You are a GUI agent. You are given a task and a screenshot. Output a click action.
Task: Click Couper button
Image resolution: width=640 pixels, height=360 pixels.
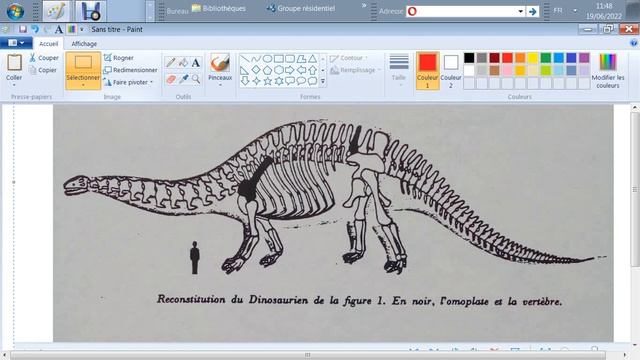(x=44, y=58)
